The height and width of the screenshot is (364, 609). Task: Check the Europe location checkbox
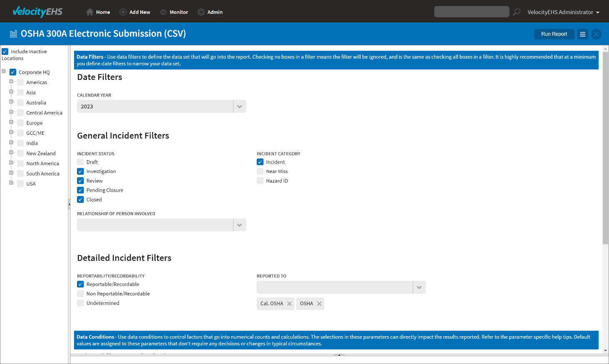(20, 123)
